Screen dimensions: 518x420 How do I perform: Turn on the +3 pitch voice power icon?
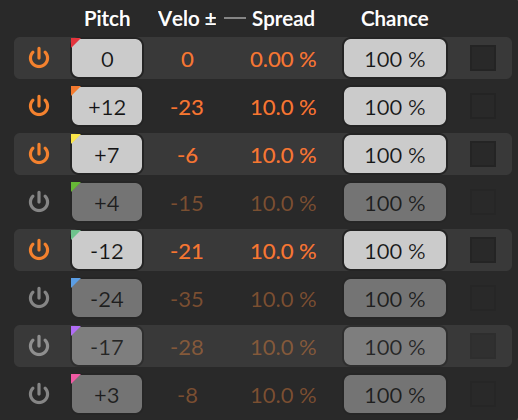(39, 394)
